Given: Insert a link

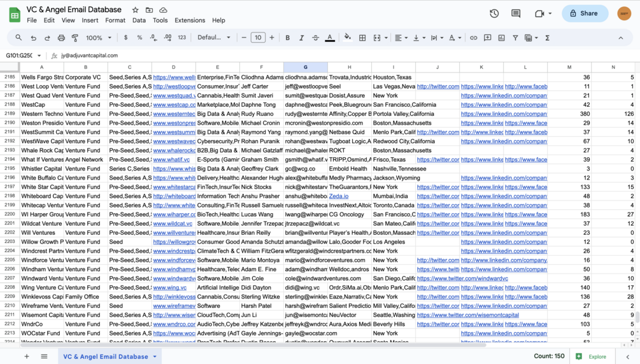Looking at the screenshot, I should pyautogui.click(x=473, y=38).
